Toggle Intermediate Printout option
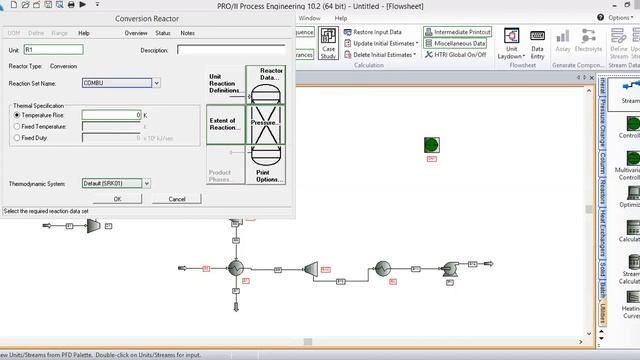Image resolution: width=640 pixels, height=360 pixels. [x=458, y=32]
